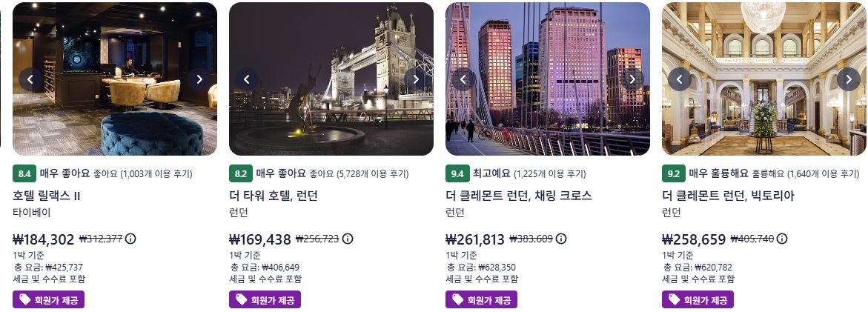868x312 pixels.
Task: Open price info icon beside ₩184,302
Action: pos(130,239)
